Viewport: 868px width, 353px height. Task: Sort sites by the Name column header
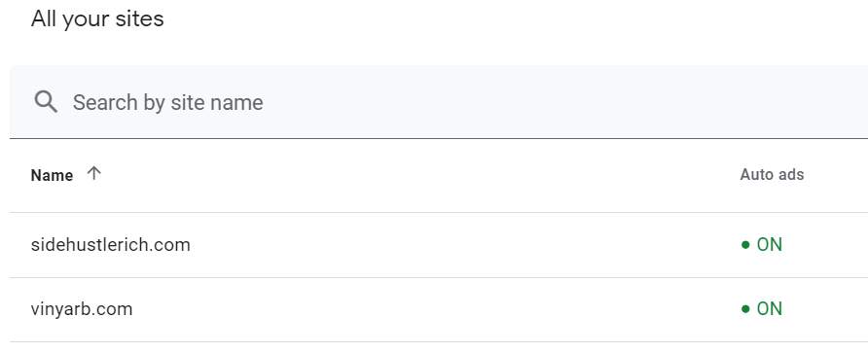coord(52,175)
